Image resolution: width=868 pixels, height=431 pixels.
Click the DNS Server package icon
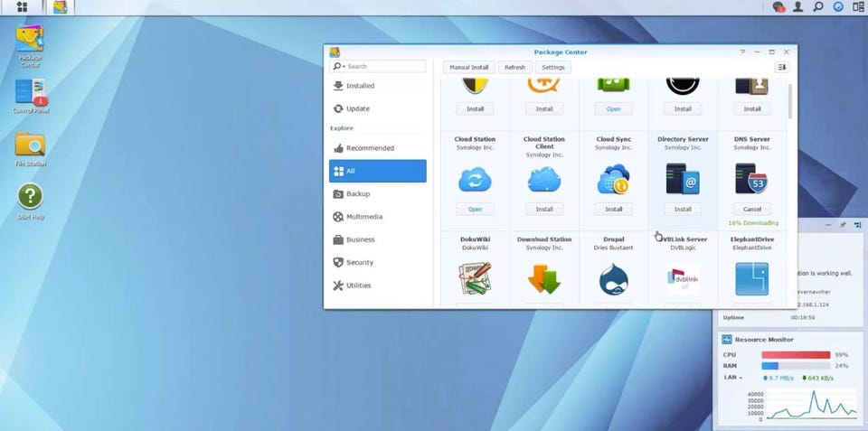[751, 178]
